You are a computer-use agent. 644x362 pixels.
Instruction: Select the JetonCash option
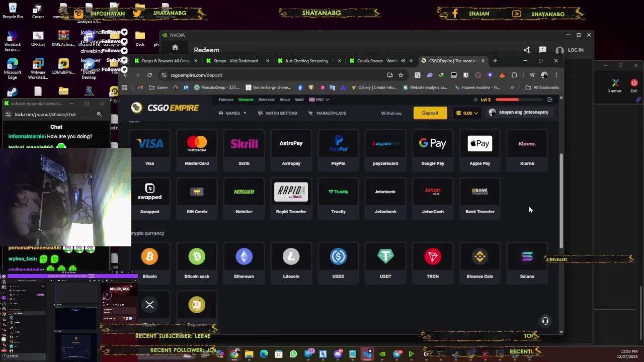433,198
